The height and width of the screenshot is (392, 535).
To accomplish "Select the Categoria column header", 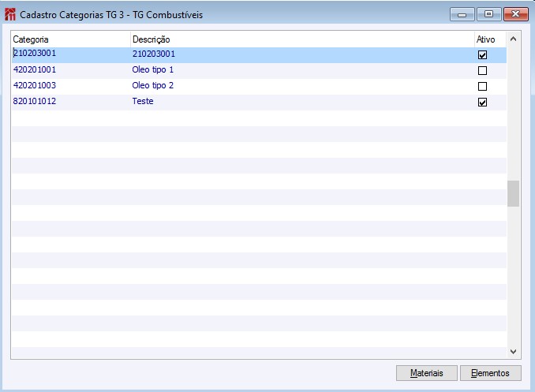I will (x=71, y=39).
